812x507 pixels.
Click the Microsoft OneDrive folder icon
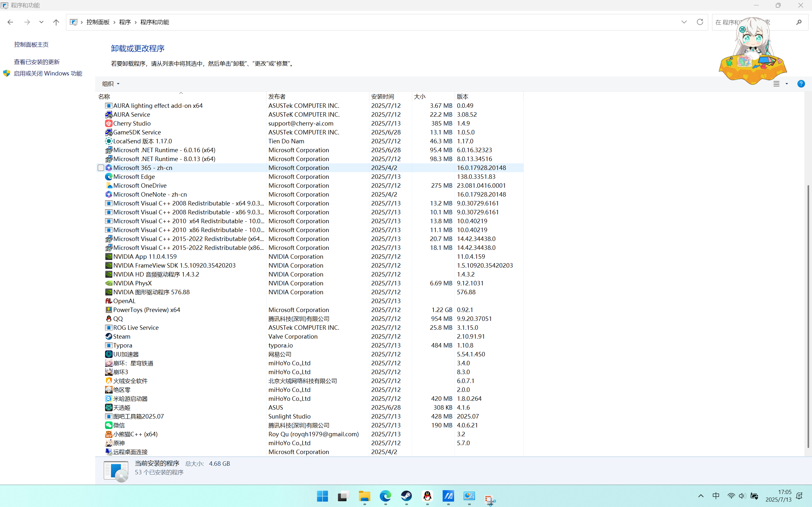109,185
